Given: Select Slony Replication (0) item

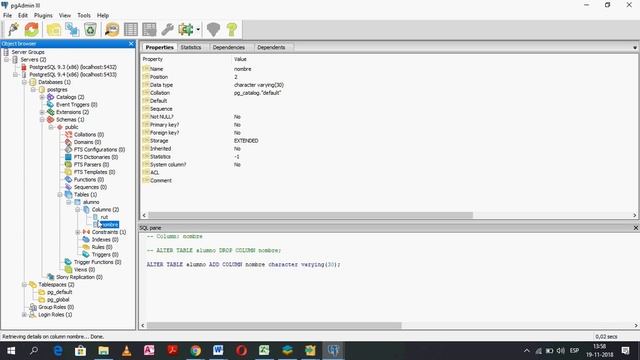Looking at the screenshot, I should coord(79,277).
